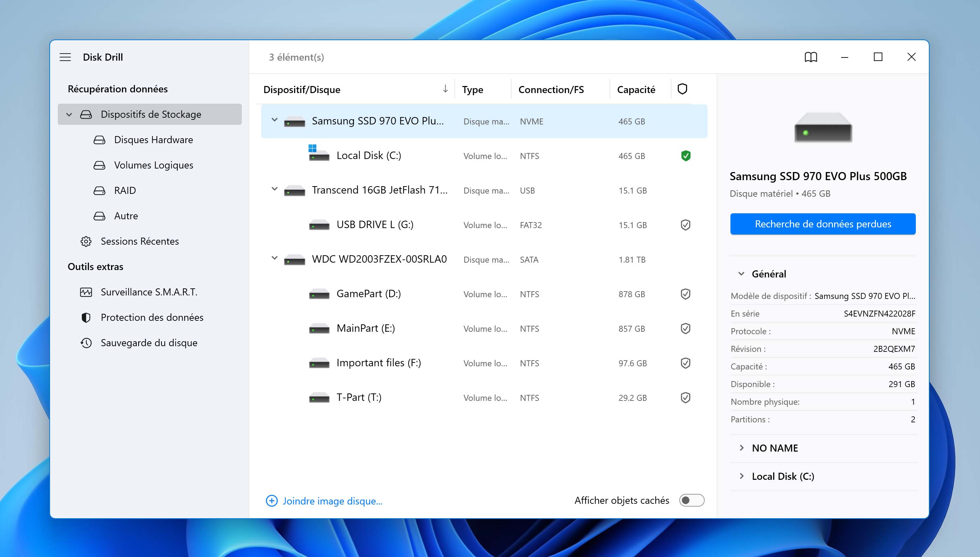The width and height of the screenshot is (980, 557).
Task: Collapse the WDC WD2003FZEX row chevron
Action: [x=274, y=258]
